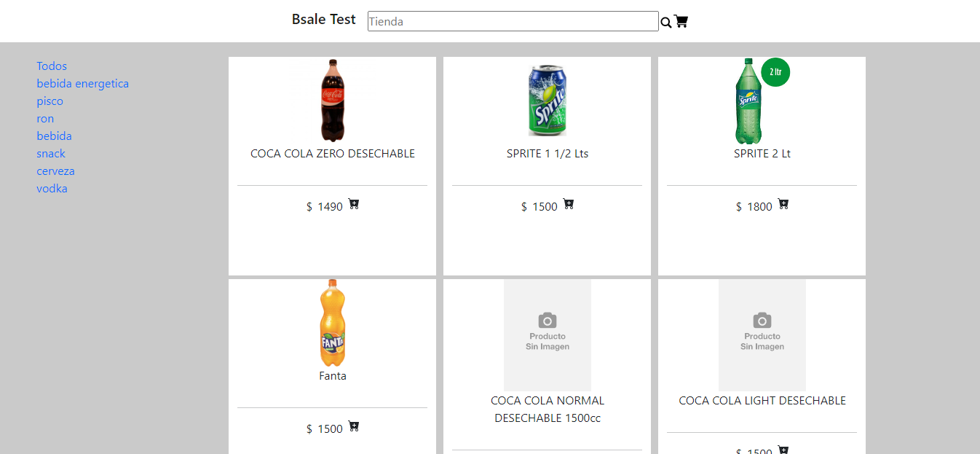This screenshot has height=454, width=980.
Task: Add COCA COLA ZERO DESECHABLE to cart
Action: point(354,205)
